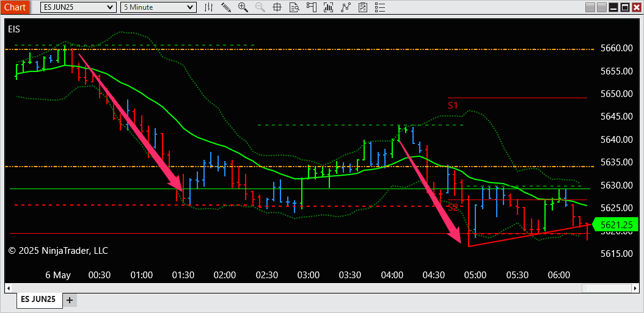Click the greyed Zoom Out magnifier
Viewport: 644px width, 313px height.
(260, 7)
